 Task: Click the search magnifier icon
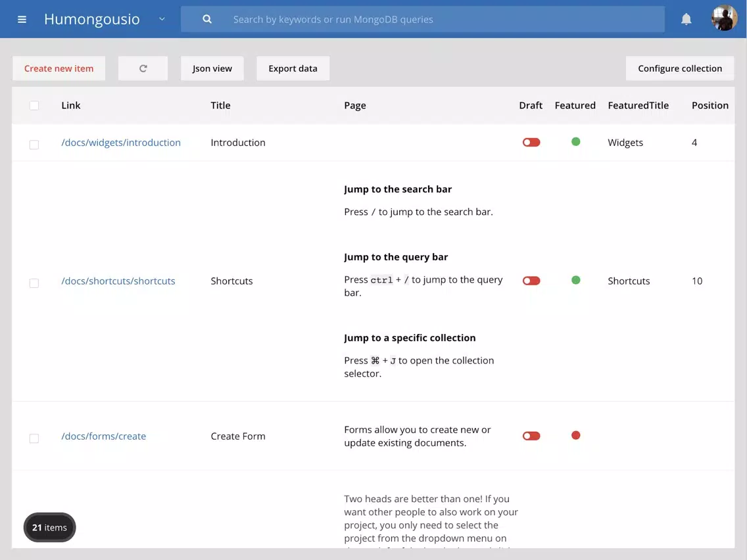pos(207,20)
